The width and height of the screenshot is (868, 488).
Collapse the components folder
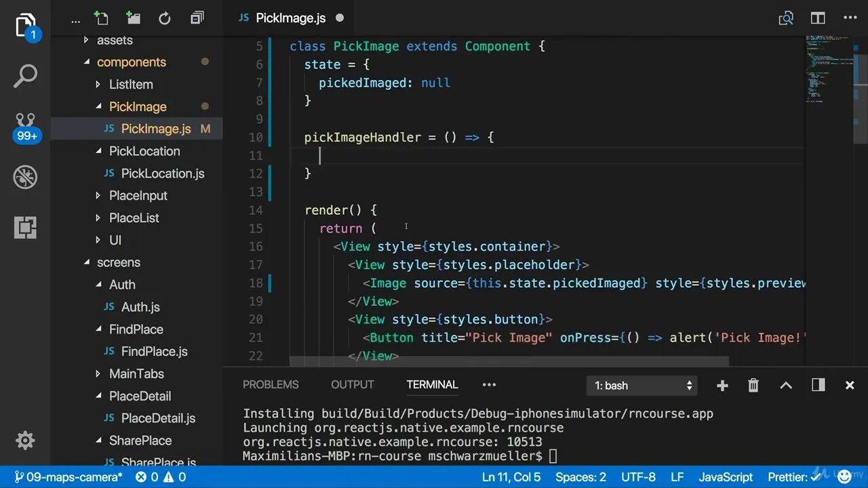coord(86,62)
